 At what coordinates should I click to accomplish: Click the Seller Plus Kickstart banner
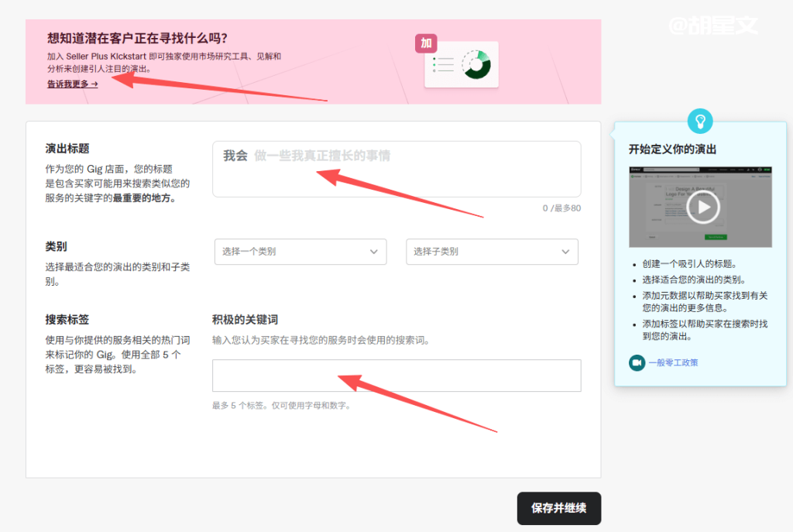(310, 58)
